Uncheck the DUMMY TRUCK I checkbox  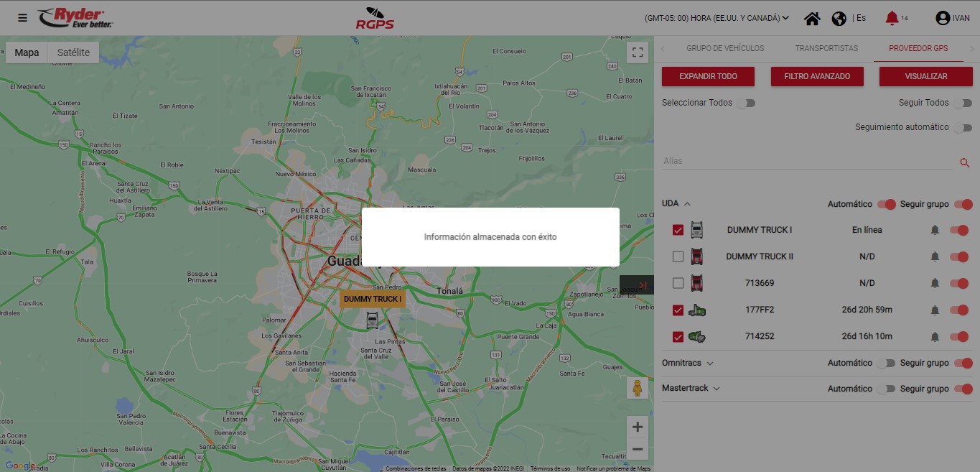point(678,231)
